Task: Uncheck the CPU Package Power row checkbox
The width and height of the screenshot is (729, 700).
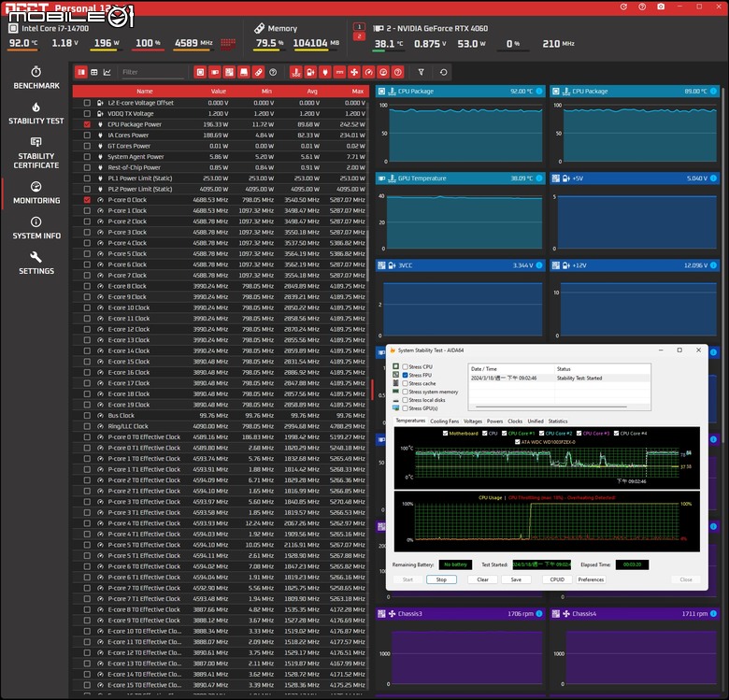Action: point(87,124)
